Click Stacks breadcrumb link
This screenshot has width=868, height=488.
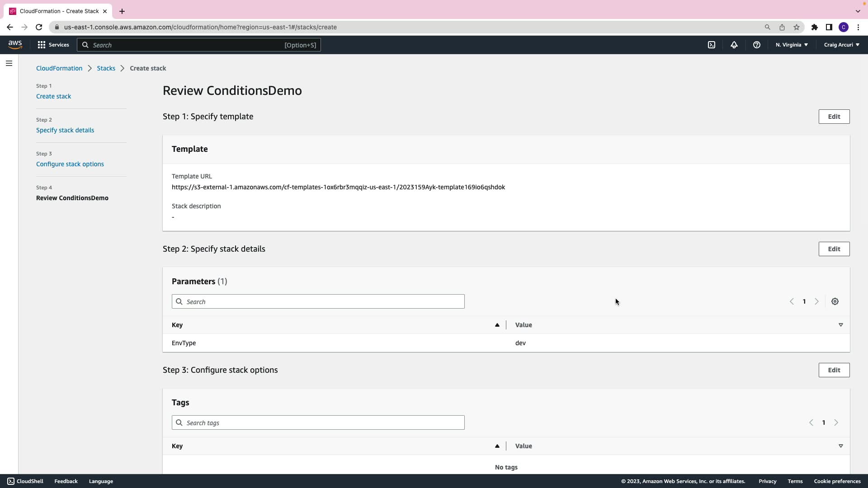106,68
